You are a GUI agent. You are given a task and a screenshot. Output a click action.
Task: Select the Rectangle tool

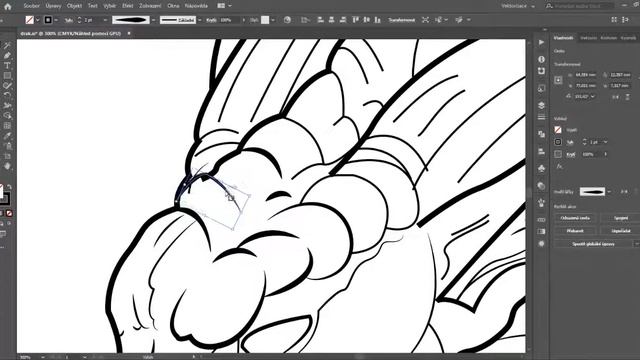[7, 76]
